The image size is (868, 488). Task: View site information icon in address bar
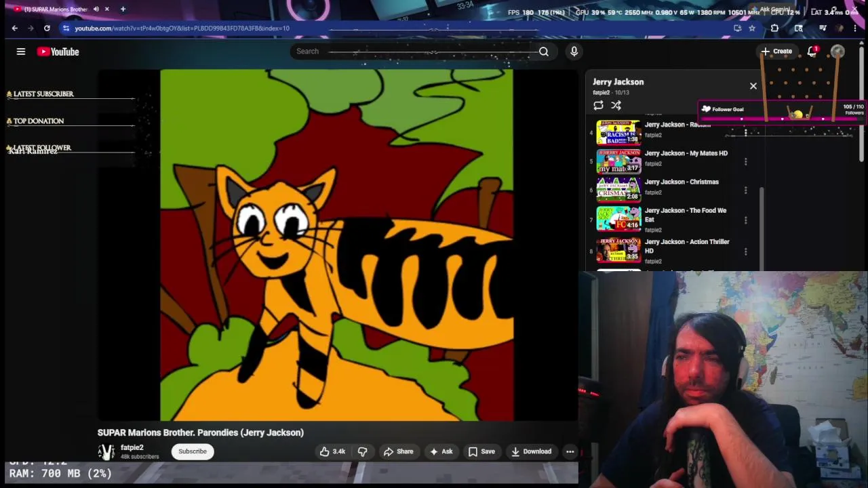(66, 28)
